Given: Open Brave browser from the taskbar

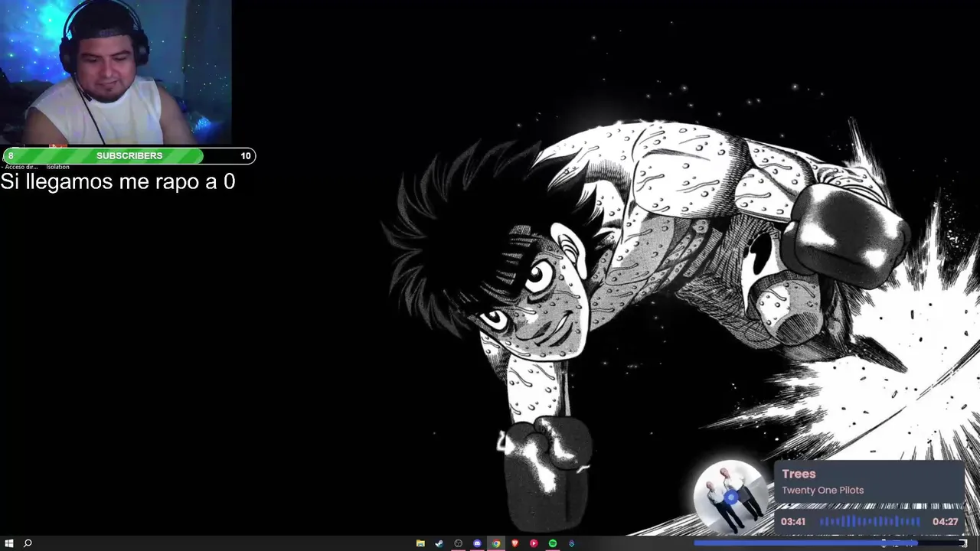Looking at the screenshot, I should pyautogui.click(x=515, y=543).
